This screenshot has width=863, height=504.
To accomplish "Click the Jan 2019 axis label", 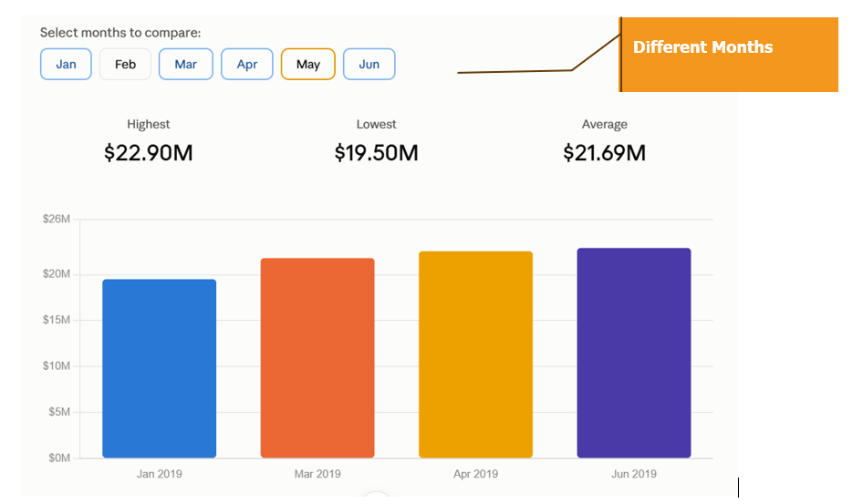I will (159, 474).
